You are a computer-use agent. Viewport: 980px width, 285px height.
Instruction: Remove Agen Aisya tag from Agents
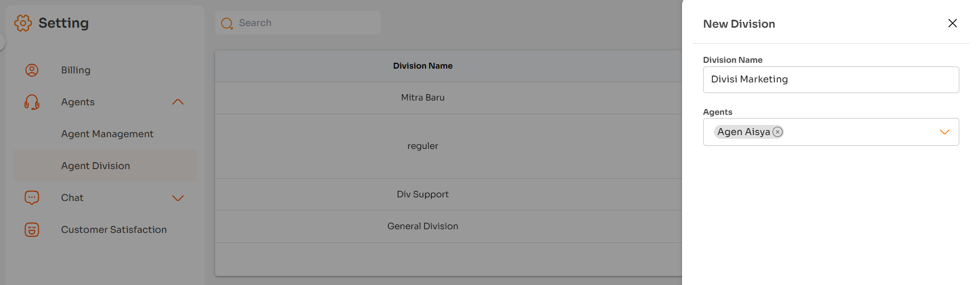[778, 132]
